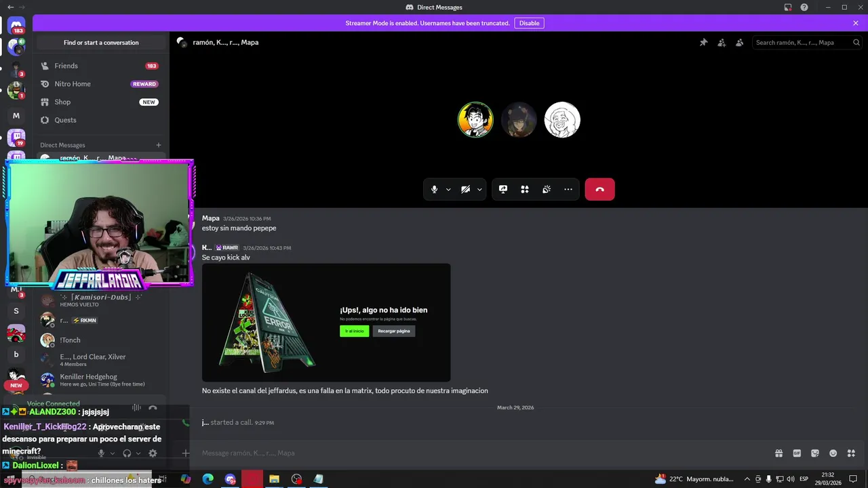Expand microphone input options arrow

pyautogui.click(x=448, y=189)
